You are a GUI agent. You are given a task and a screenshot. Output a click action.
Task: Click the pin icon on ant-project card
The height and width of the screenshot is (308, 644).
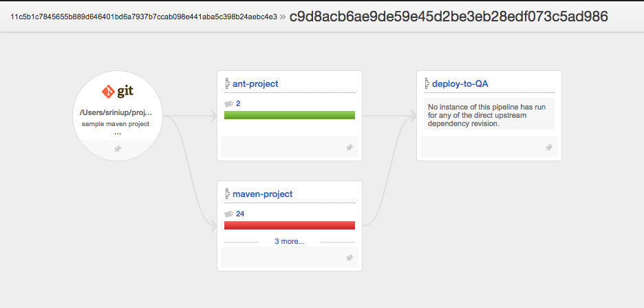pyautogui.click(x=349, y=147)
